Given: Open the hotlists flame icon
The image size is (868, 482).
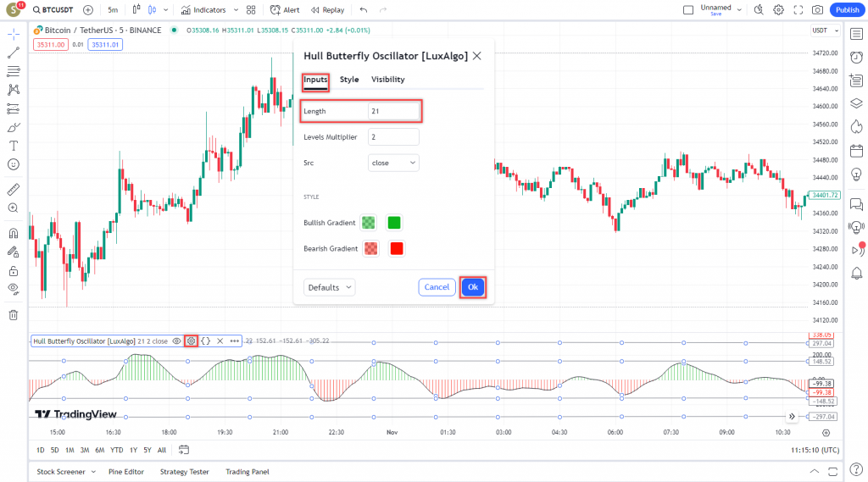Looking at the screenshot, I should pyautogui.click(x=856, y=127).
